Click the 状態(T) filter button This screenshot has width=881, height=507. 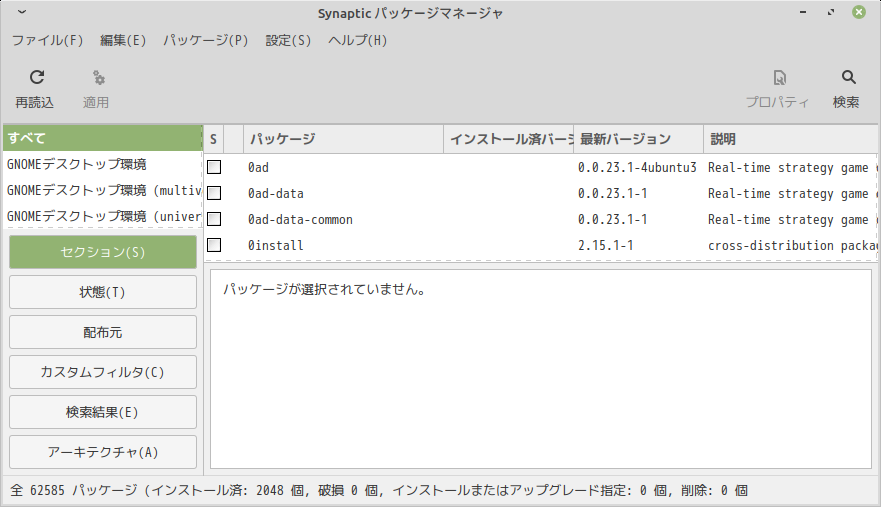click(103, 292)
